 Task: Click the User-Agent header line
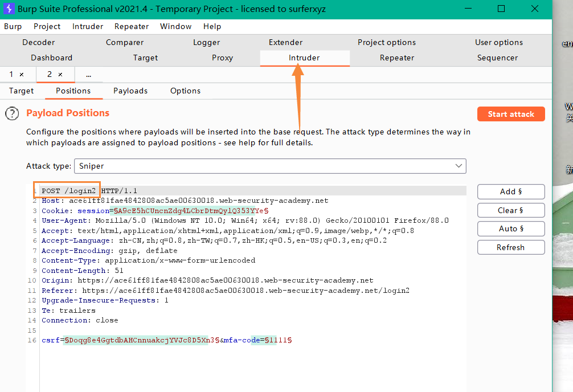tap(245, 220)
